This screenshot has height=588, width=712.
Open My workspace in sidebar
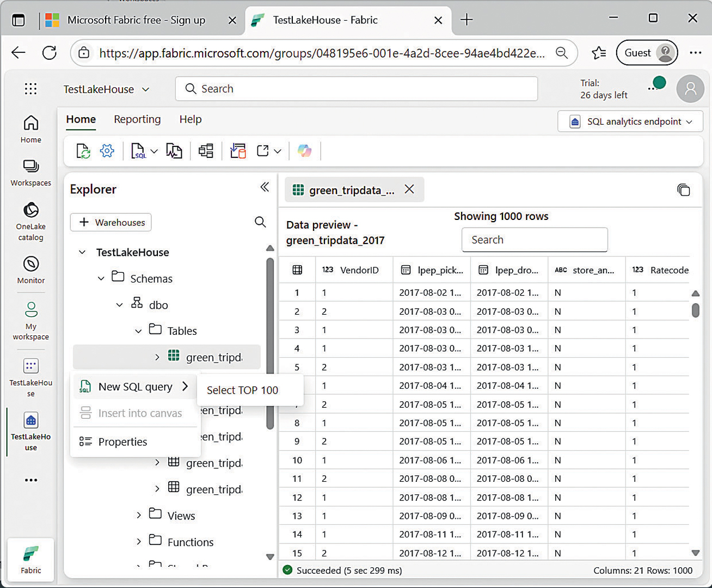click(31, 321)
